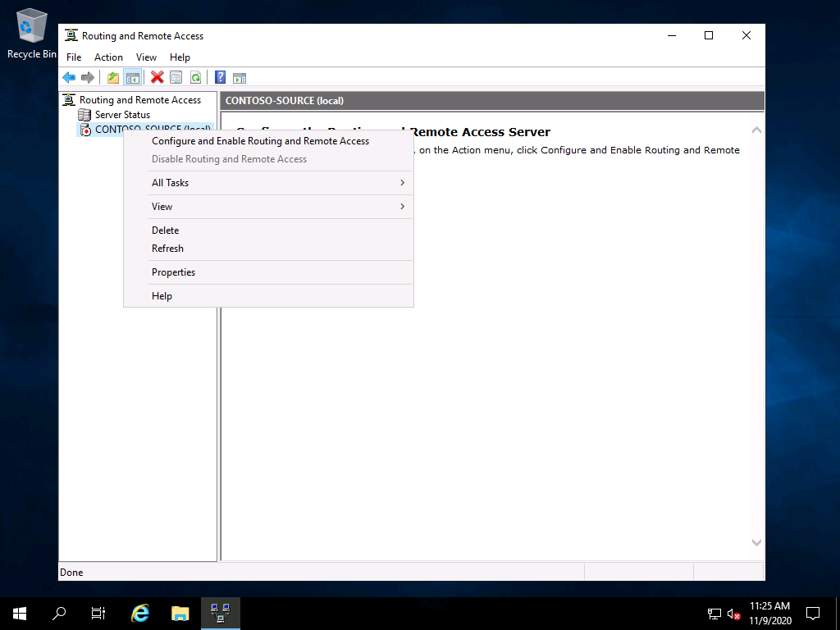This screenshot has height=630, width=840.
Task: Open File Explorer from the taskbar
Action: coord(180,614)
